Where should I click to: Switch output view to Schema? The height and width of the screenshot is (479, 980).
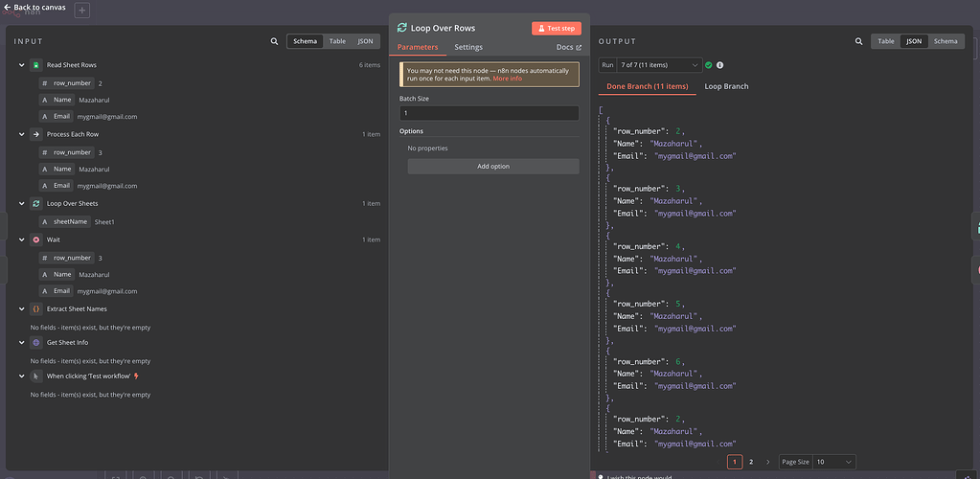click(x=945, y=41)
